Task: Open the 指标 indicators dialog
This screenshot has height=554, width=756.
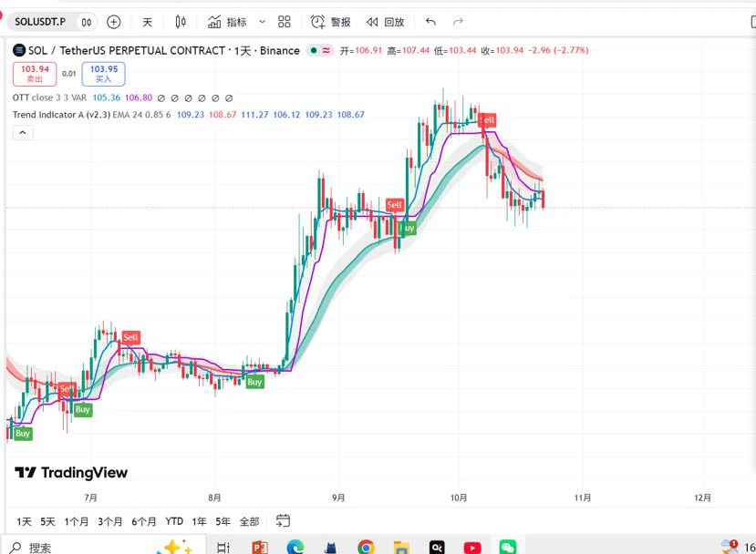Action: click(227, 22)
